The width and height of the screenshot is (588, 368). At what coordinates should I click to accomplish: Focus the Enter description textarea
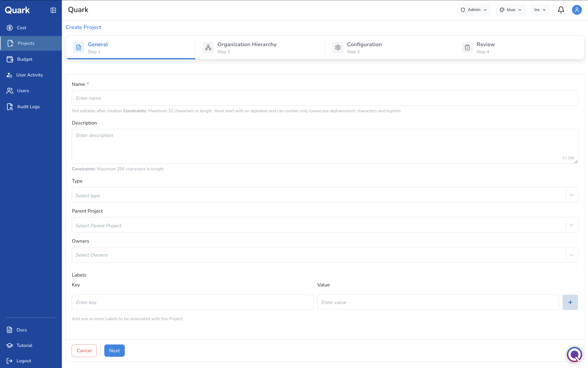[x=325, y=146]
